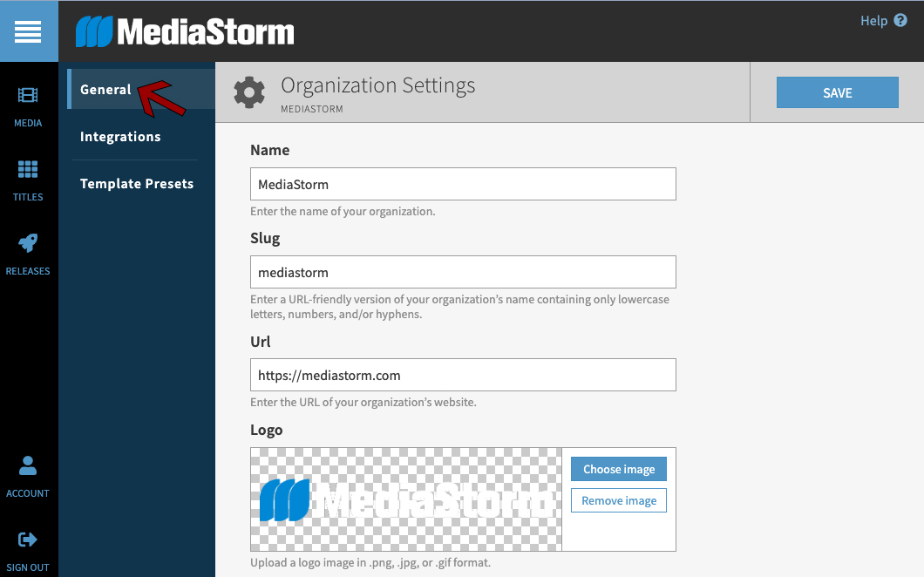The height and width of the screenshot is (577, 924).
Task: Open Titles grid icon
Action: click(x=28, y=170)
